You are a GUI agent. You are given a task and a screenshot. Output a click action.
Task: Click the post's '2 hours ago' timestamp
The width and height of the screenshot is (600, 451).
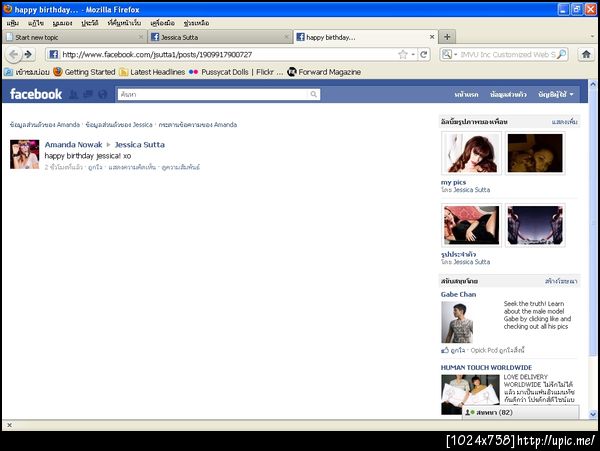tap(64, 167)
